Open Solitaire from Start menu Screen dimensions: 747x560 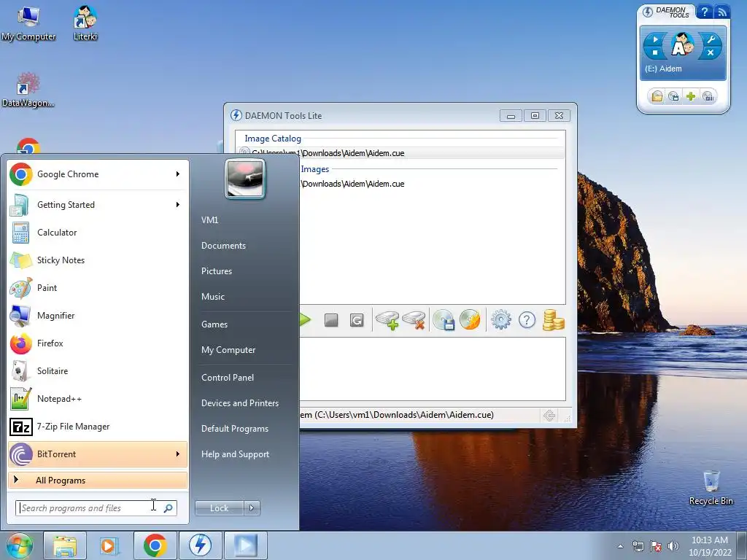(97, 371)
